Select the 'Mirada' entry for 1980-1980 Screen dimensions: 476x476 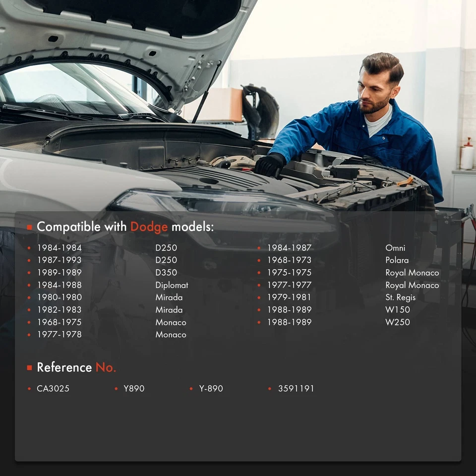point(169,297)
